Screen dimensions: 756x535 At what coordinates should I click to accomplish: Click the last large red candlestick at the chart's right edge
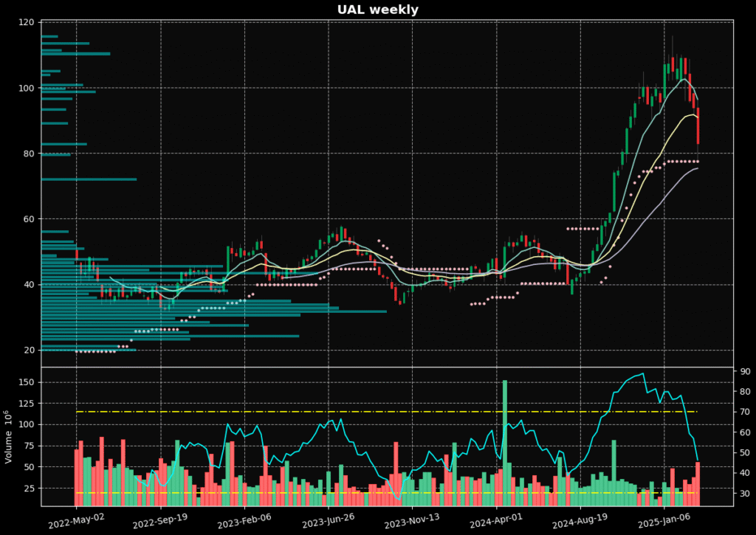coord(698,125)
